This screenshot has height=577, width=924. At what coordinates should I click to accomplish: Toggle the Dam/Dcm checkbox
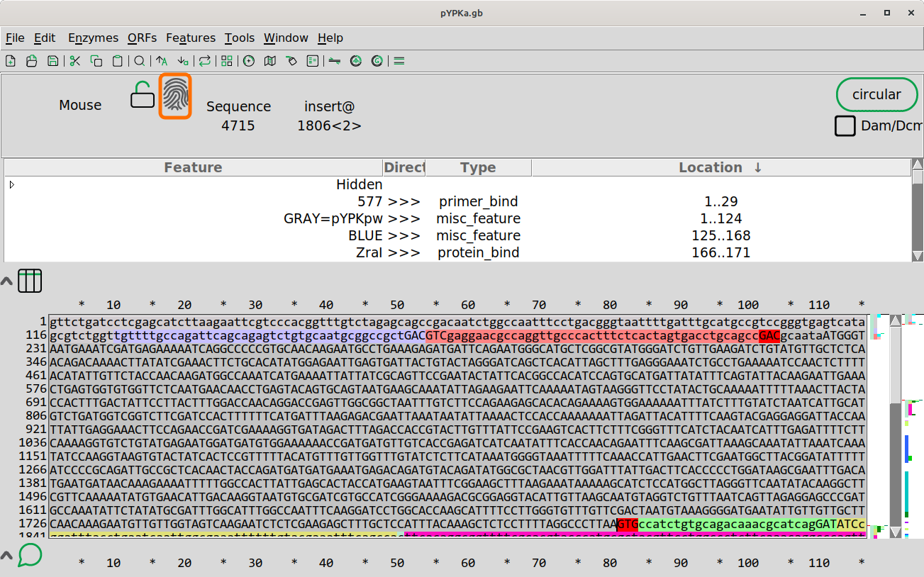845,126
